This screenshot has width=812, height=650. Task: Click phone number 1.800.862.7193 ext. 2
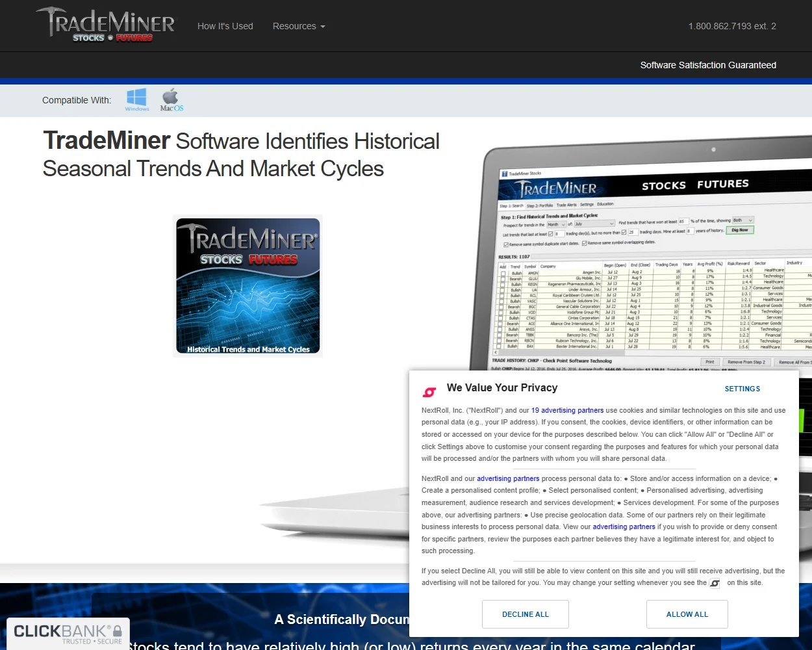(x=732, y=26)
